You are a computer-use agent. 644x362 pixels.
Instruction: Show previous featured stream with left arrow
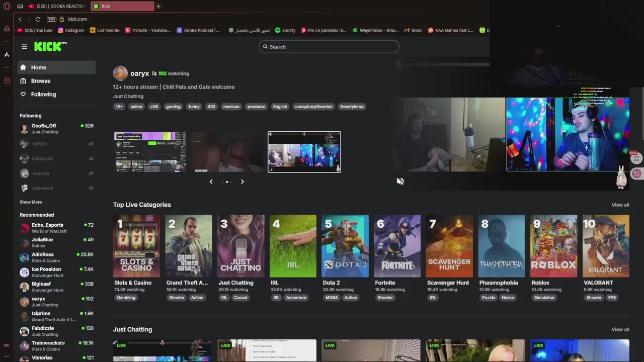pos(211,182)
